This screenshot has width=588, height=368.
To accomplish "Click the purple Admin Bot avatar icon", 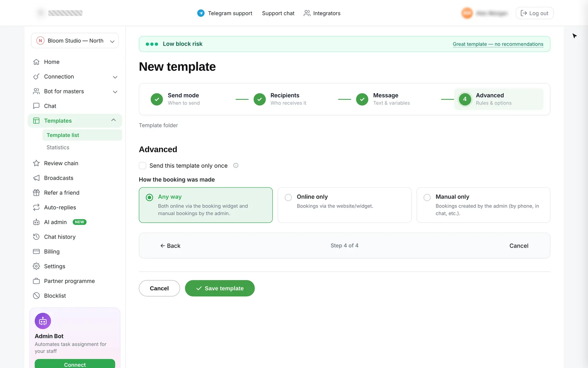I will click(x=43, y=321).
